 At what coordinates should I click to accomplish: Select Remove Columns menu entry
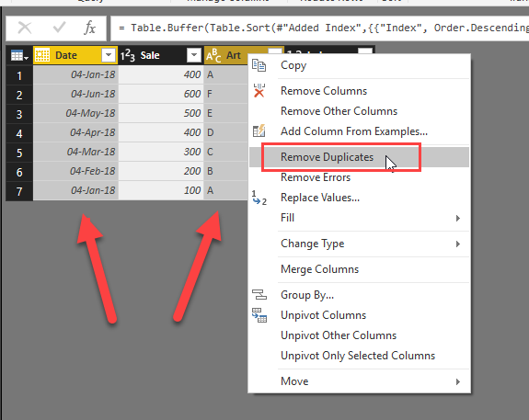pyautogui.click(x=359, y=91)
